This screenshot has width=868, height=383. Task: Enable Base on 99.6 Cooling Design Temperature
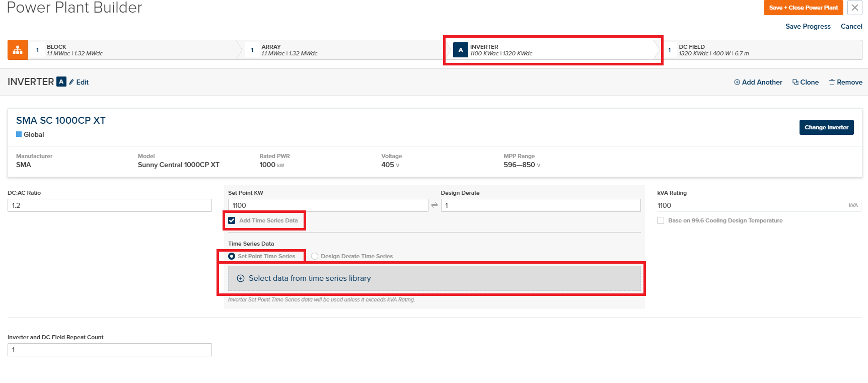pyautogui.click(x=661, y=220)
